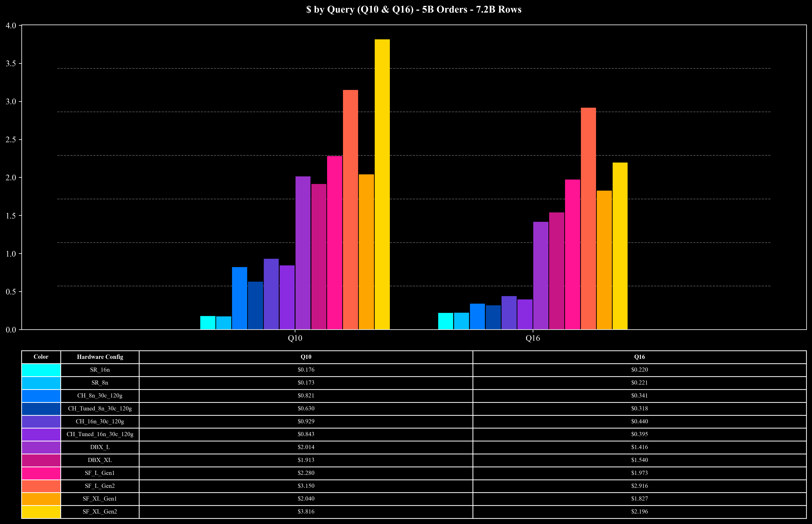Click the Q10 table column header
This screenshot has width=812, height=524.
(x=306, y=357)
